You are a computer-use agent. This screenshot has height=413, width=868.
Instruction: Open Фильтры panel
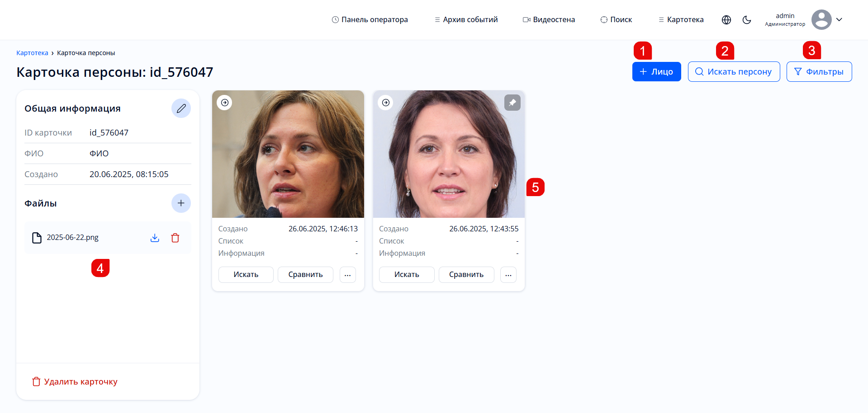pyautogui.click(x=819, y=72)
